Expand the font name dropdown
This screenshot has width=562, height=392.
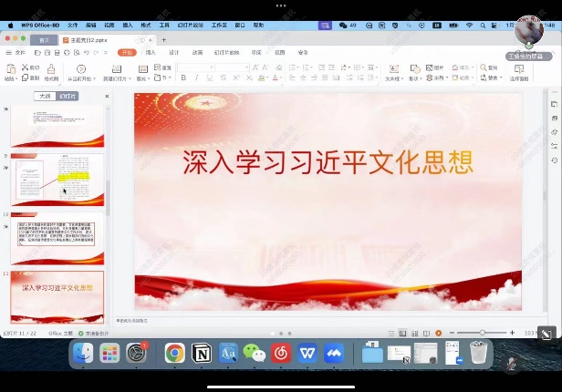click(213, 67)
